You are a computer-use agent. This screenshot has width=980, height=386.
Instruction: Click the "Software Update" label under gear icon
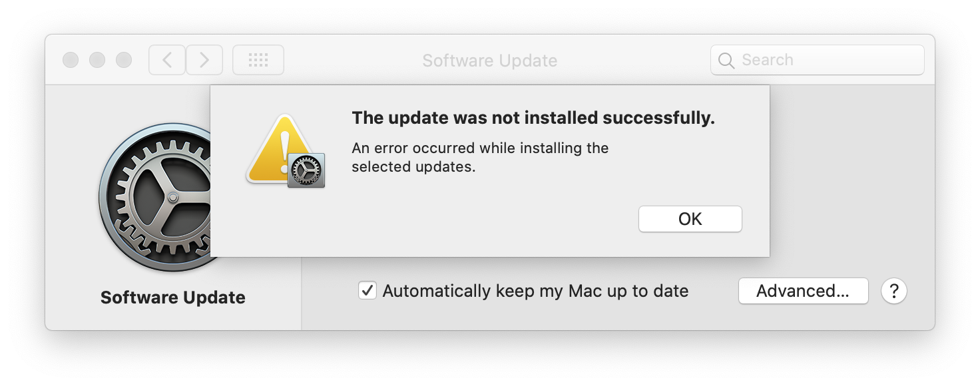pos(173,297)
